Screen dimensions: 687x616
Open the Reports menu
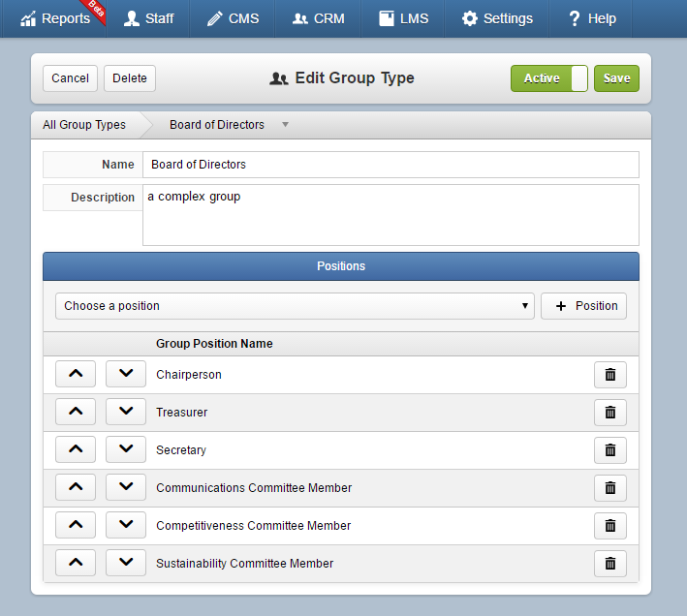pyautogui.click(x=55, y=18)
